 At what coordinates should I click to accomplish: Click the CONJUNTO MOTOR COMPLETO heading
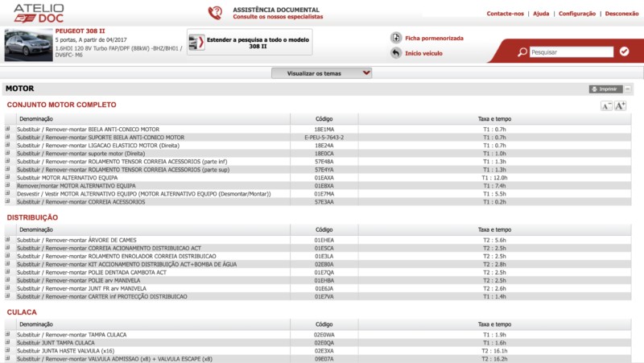click(62, 105)
